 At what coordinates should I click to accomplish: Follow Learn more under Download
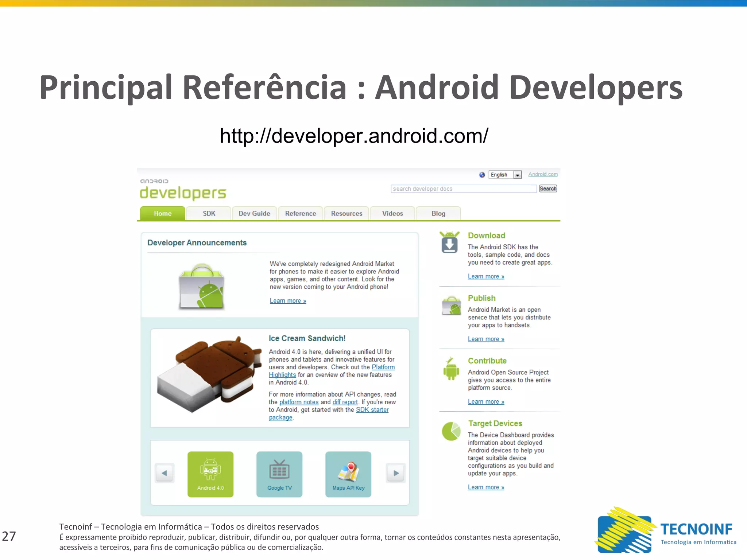pos(486,276)
